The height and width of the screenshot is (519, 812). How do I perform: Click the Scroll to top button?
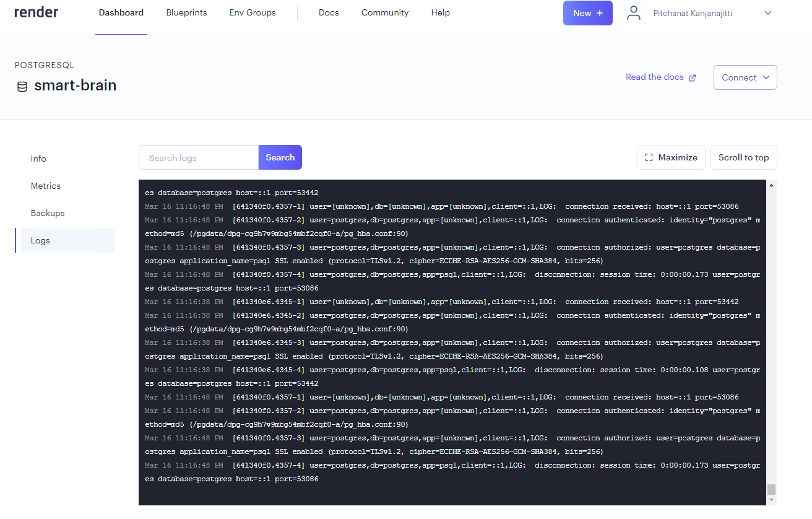point(743,157)
